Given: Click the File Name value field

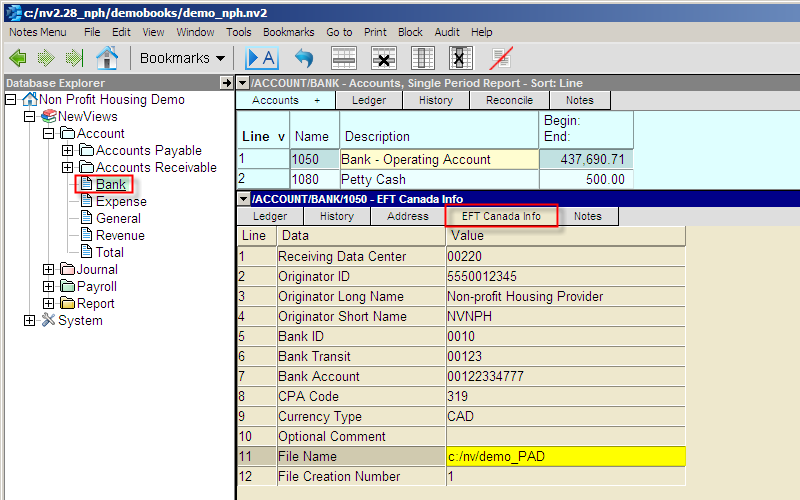Looking at the screenshot, I should 565,457.
